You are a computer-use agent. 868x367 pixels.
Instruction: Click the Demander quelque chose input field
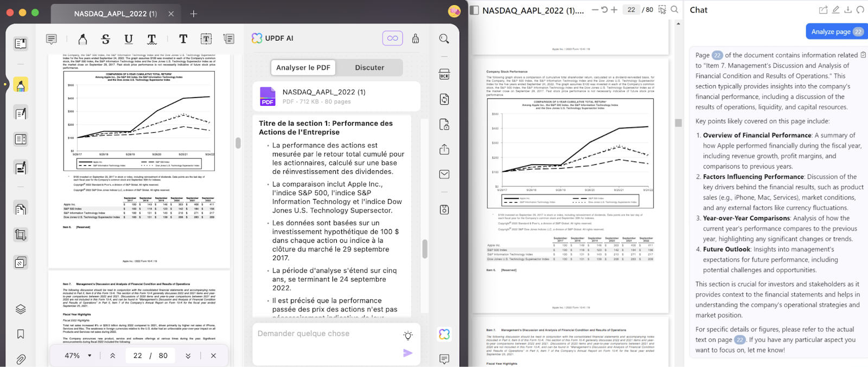click(x=325, y=334)
